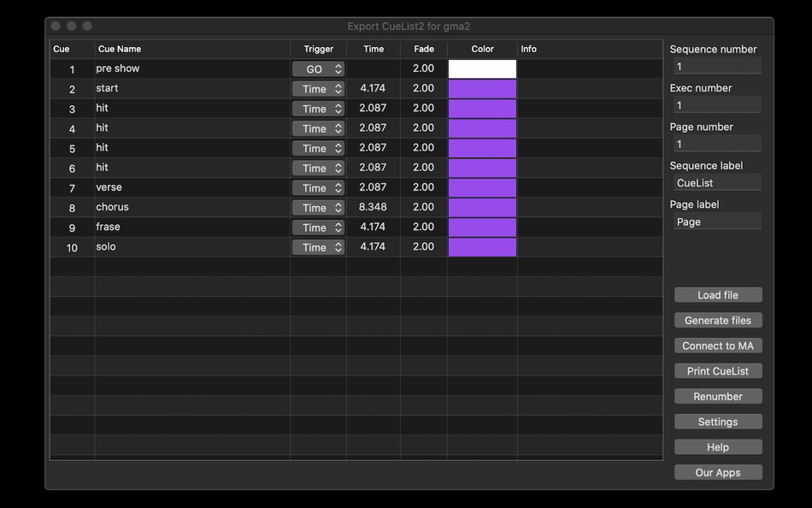
Task: Click the Sequence label field containing CueList
Action: pyautogui.click(x=717, y=183)
